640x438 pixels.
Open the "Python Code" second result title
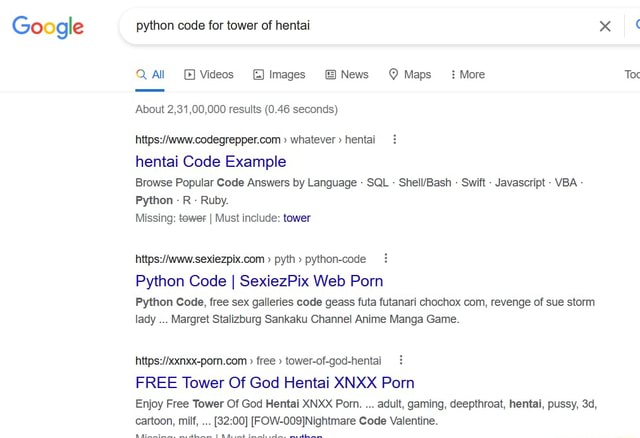[x=259, y=280]
